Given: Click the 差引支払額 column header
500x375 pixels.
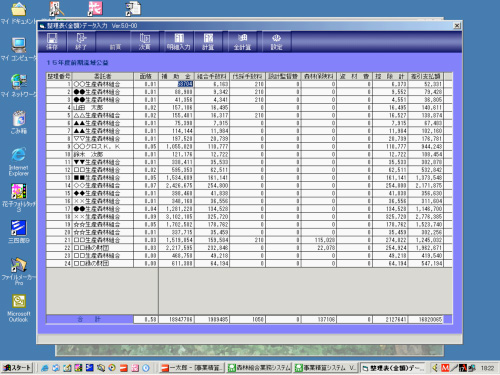Looking at the screenshot, I should [x=426, y=76].
